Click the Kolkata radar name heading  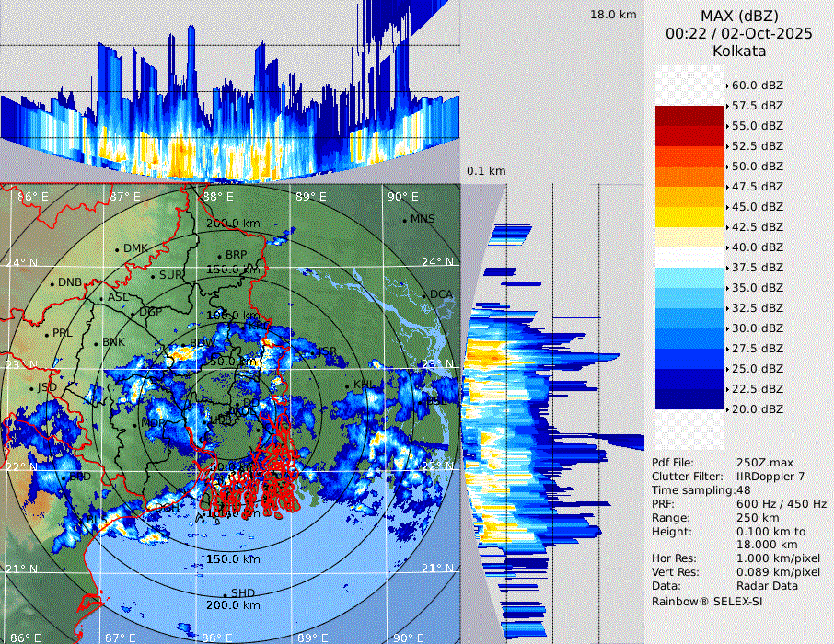click(x=738, y=51)
